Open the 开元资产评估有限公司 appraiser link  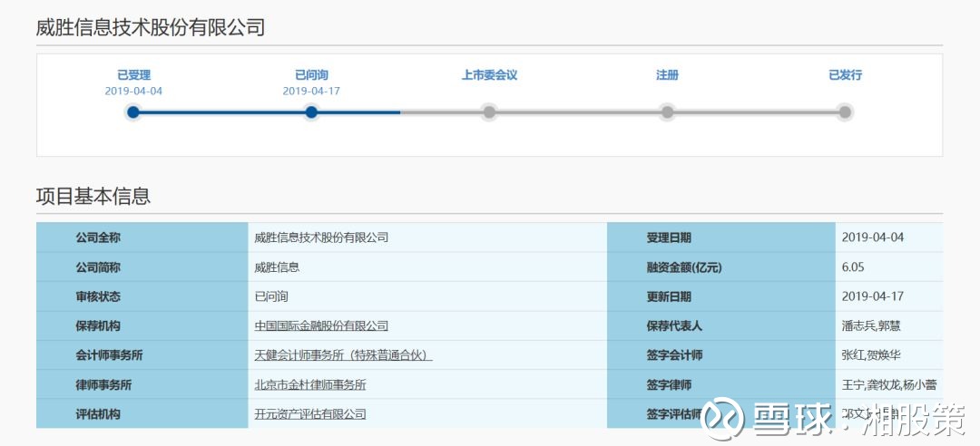[x=310, y=414]
